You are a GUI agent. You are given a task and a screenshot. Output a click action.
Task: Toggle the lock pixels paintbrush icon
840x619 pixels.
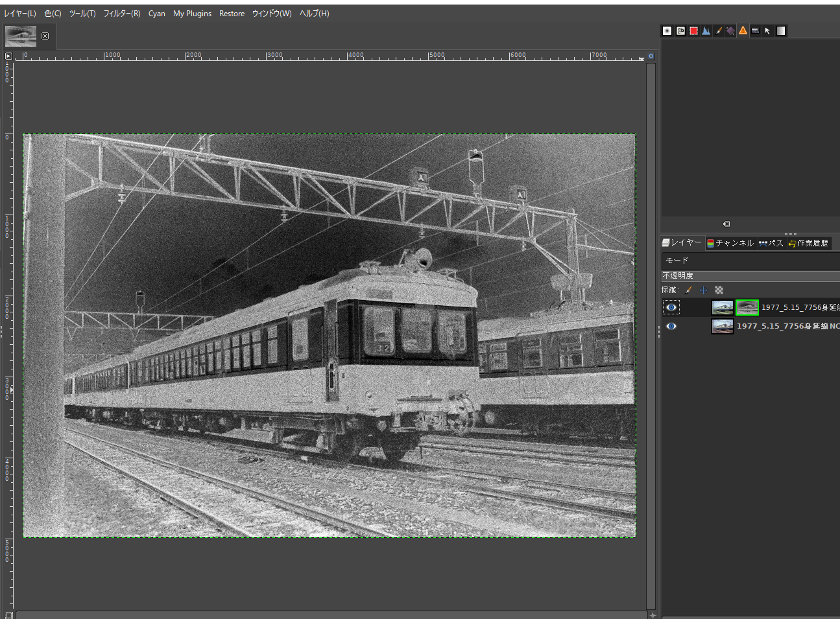(688, 290)
